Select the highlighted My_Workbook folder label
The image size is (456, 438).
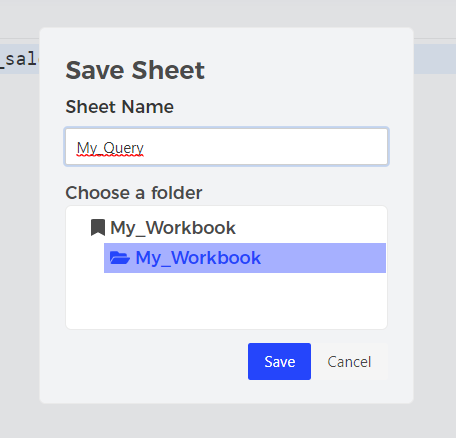click(x=198, y=258)
